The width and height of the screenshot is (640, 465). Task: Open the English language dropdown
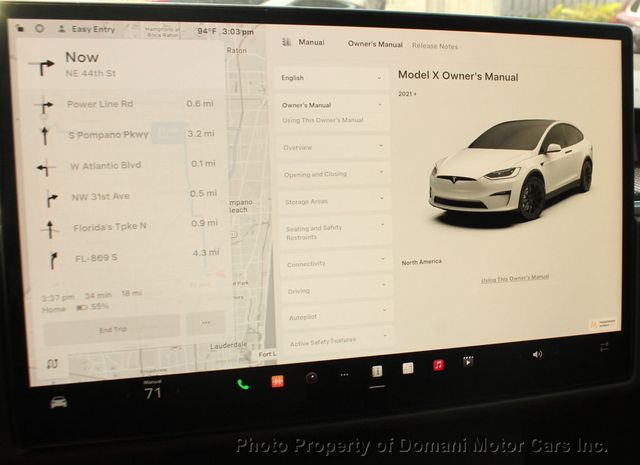click(x=331, y=78)
